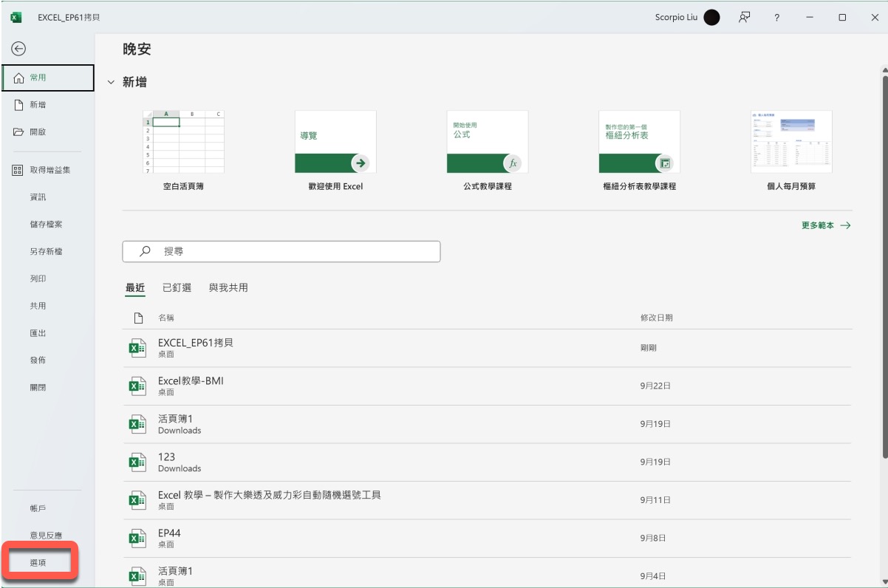Open 樞紐分析表教學課程 template
888x588 pixels.
point(639,142)
